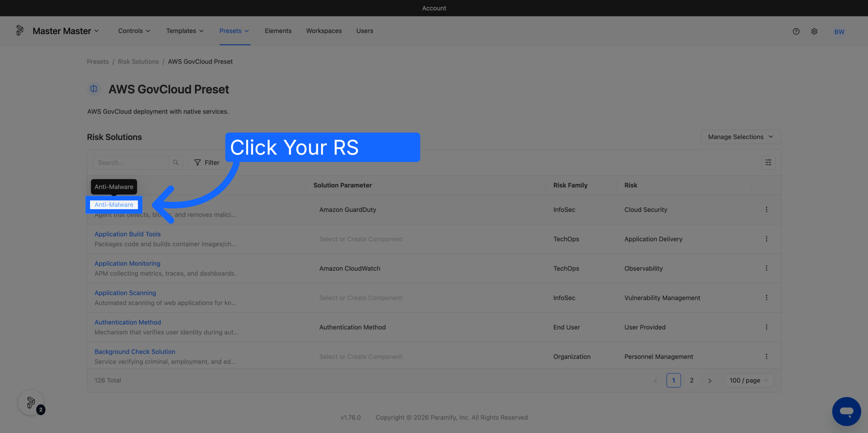Click the Risk column header

(x=631, y=185)
